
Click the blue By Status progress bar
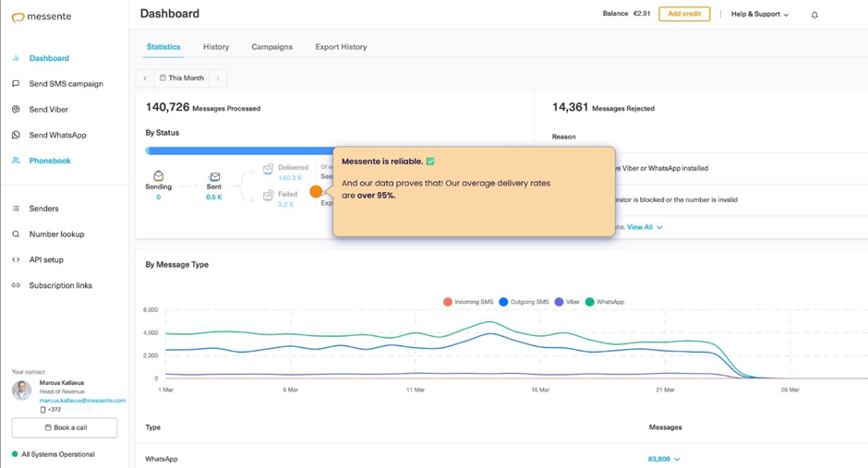coord(240,150)
